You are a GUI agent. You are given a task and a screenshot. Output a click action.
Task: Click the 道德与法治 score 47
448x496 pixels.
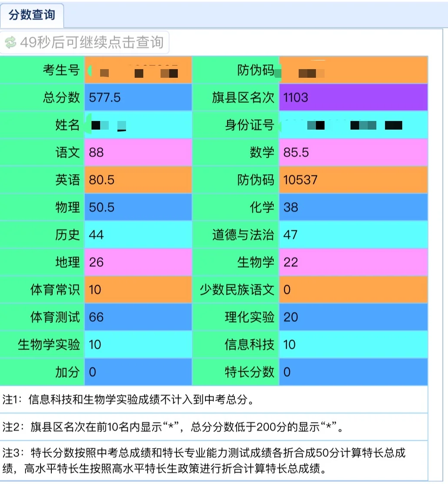(290, 235)
